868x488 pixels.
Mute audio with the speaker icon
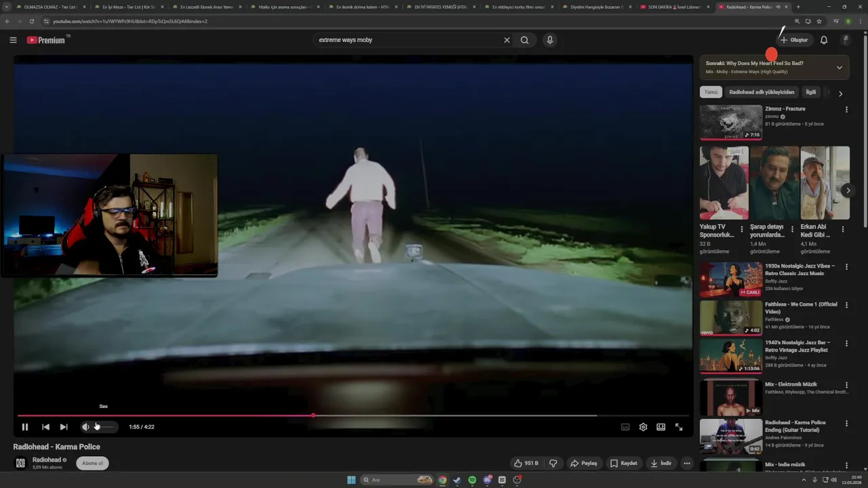pyautogui.click(x=85, y=427)
